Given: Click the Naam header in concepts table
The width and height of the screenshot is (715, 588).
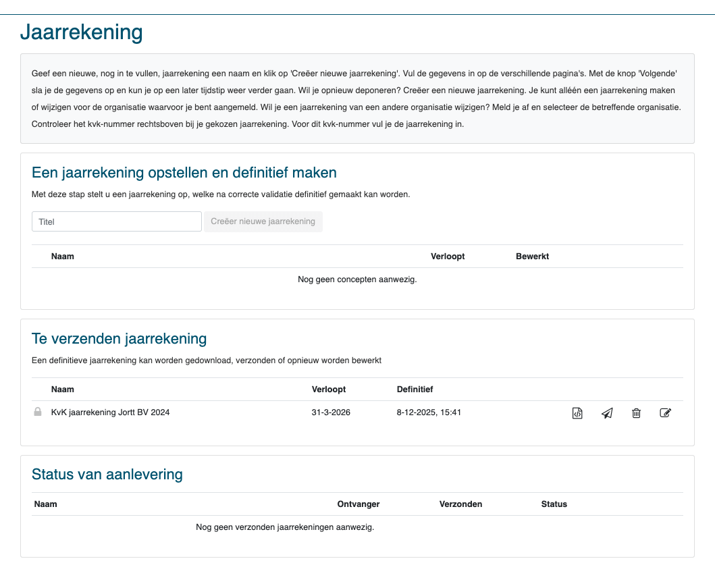Looking at the screenshot, I should pos(63,257).
